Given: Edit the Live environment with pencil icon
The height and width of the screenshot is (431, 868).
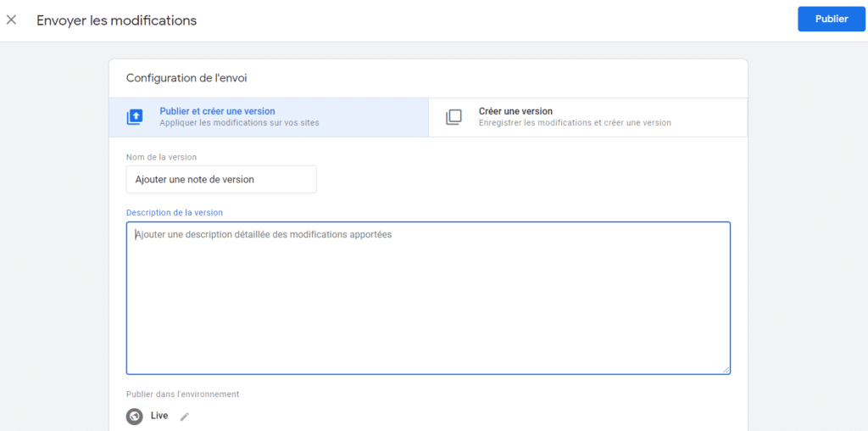Looking at the screenshot, I should tap(184, 417).
